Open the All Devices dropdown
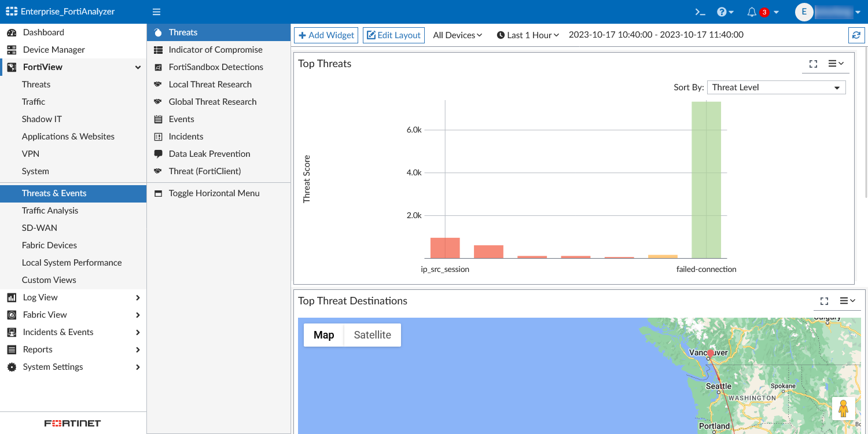Screen dimensions: 868x434 point(457,35)
